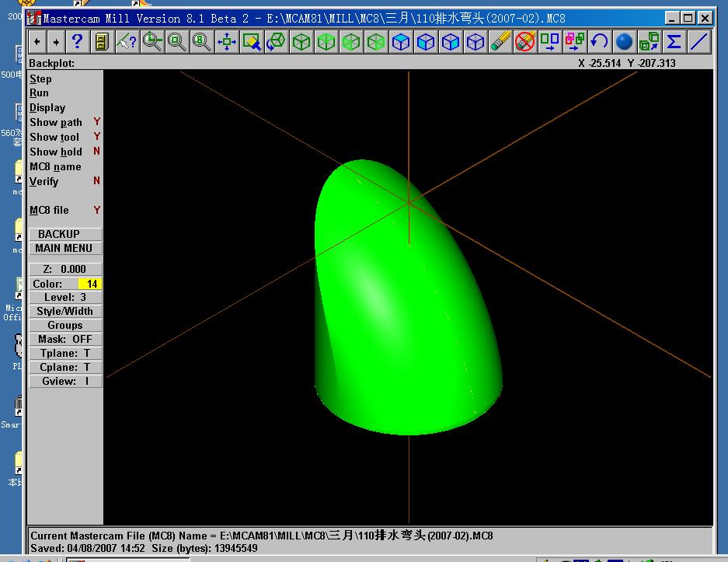Toggle shading with blue sphere icon

tap(625, 42)
